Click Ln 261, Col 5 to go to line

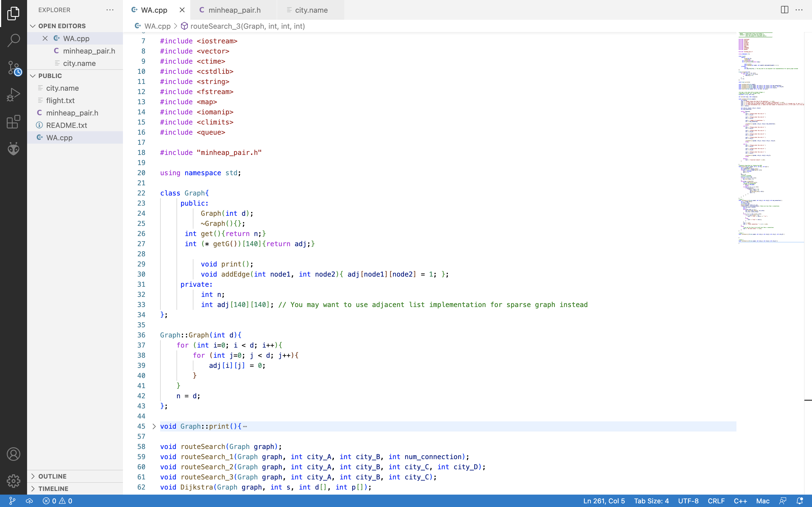(x=604, y=501)
